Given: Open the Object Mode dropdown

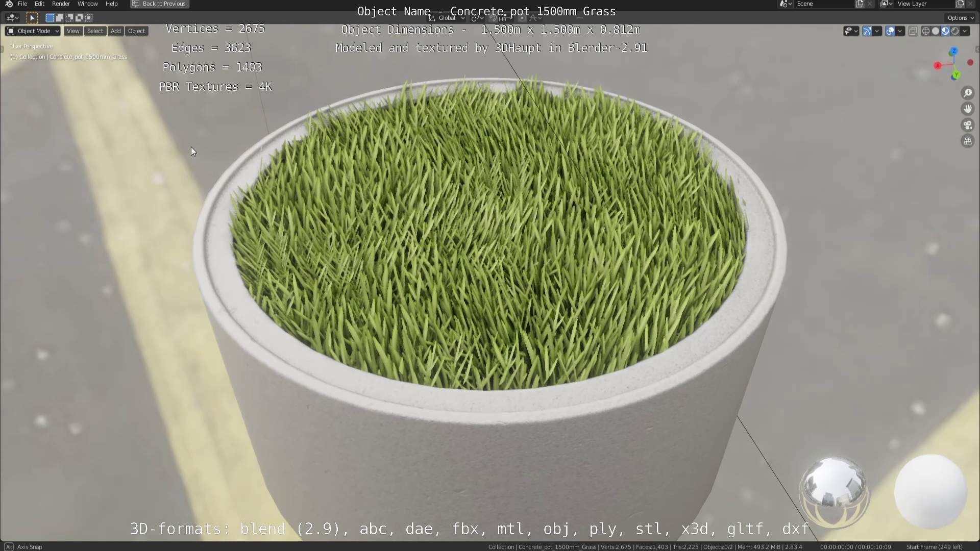Looking at the screenshot, I should tap(33, 31).
